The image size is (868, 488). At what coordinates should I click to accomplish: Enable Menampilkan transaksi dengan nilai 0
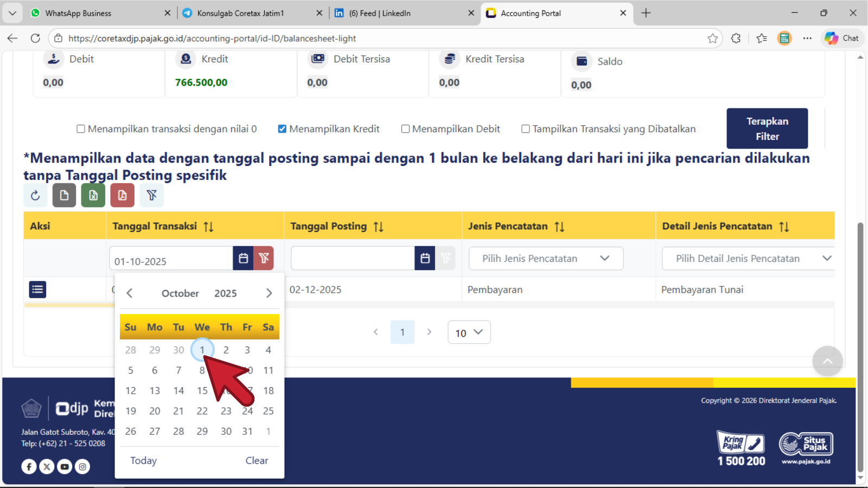[81, 129]
